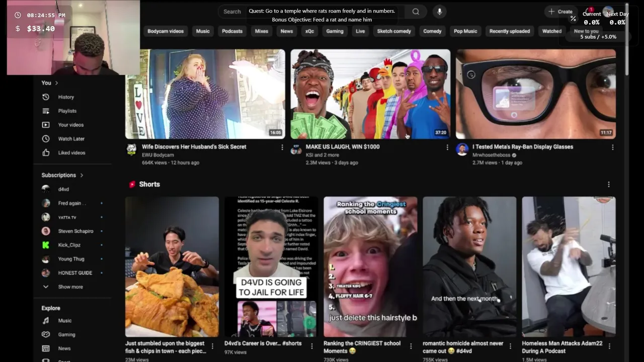Open options for MAKE US LAUGH video
The height and width of the screenshot is (362, 644).
[x=447, y=147]
